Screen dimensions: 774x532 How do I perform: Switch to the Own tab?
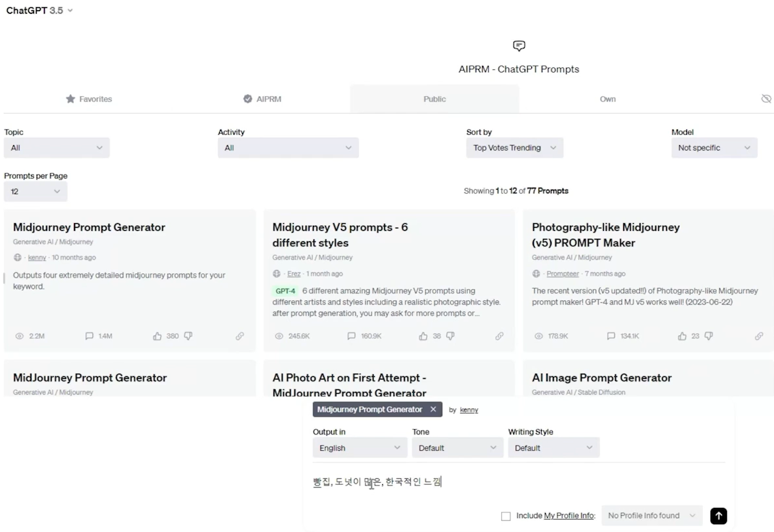click(x=608, y=99)
